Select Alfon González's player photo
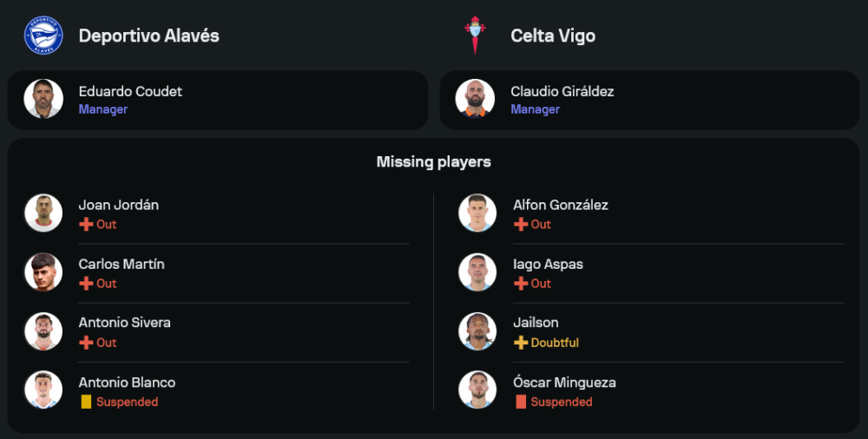The width and height of the screenshot is (868, 439). (x=477, y=213)
